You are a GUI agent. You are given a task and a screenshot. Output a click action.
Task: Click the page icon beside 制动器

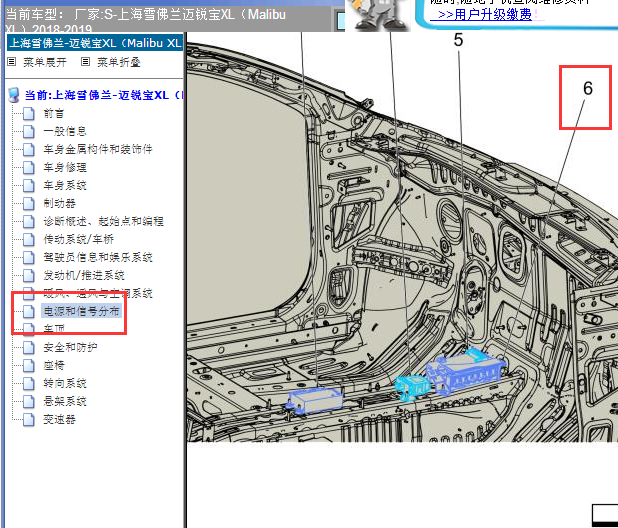tap(28, 203)
